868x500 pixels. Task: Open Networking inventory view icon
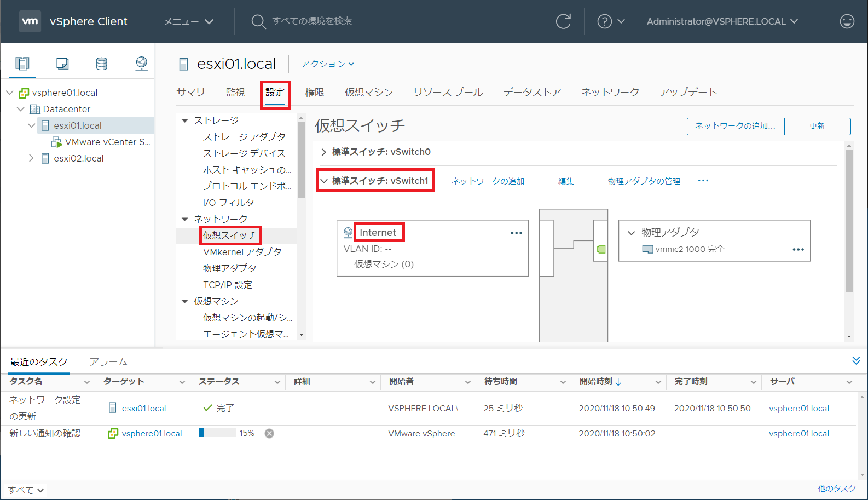pos(141,64)
